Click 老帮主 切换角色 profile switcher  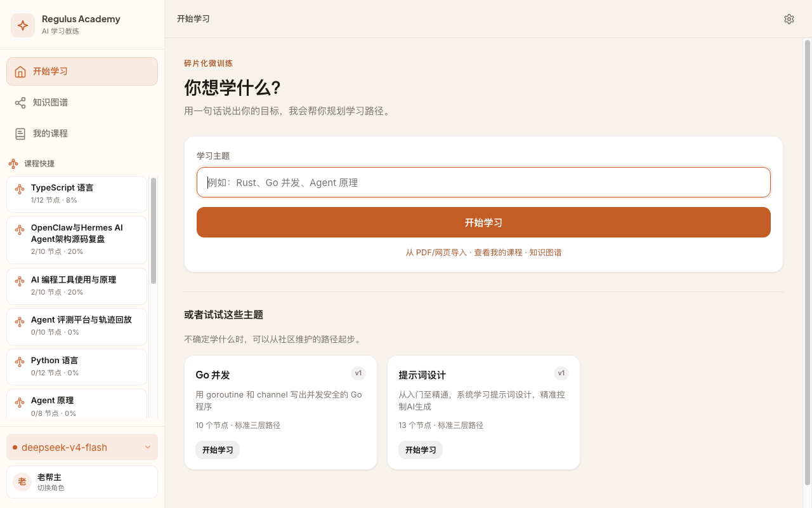[82, 482]
